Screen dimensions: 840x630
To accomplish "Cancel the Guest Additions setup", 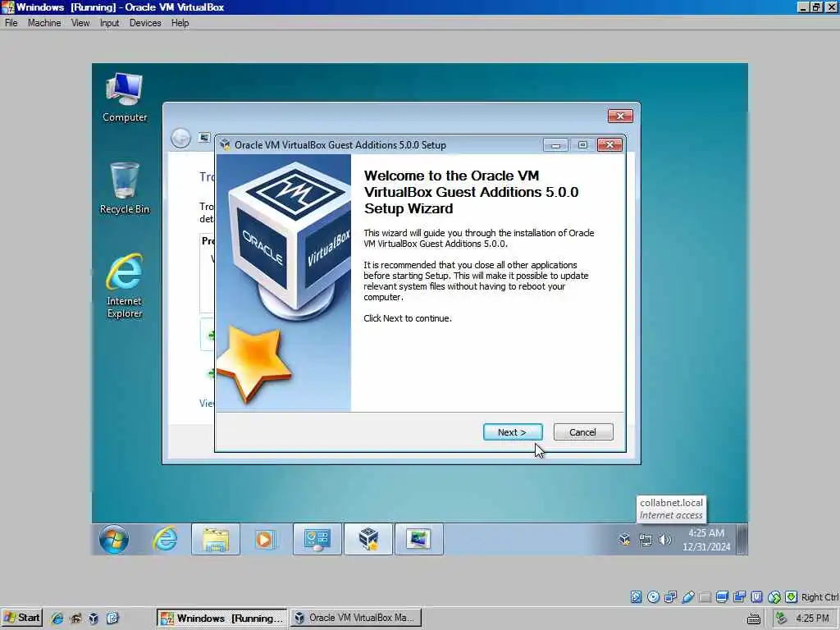I will [x=583, y=431].
